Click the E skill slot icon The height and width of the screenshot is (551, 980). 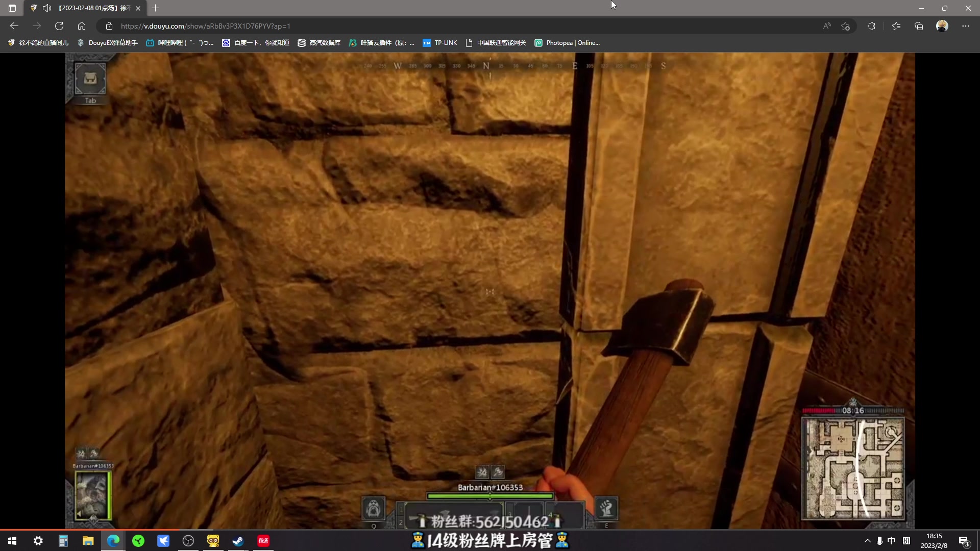click(x=606, y=508)
